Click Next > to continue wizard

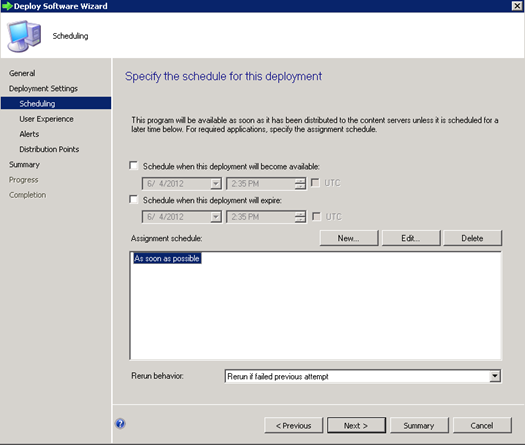point(356,425)
